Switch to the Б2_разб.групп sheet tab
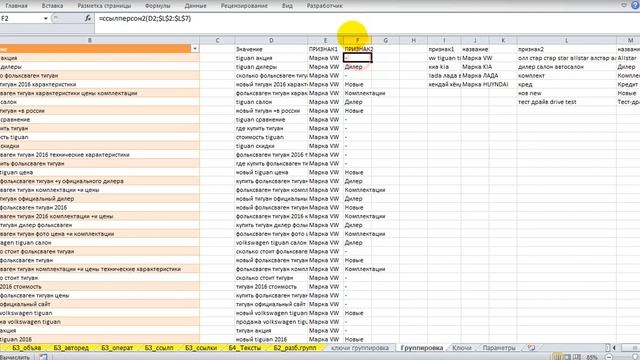The height and width of the screenshot is (360, 640). pos(295,348)
